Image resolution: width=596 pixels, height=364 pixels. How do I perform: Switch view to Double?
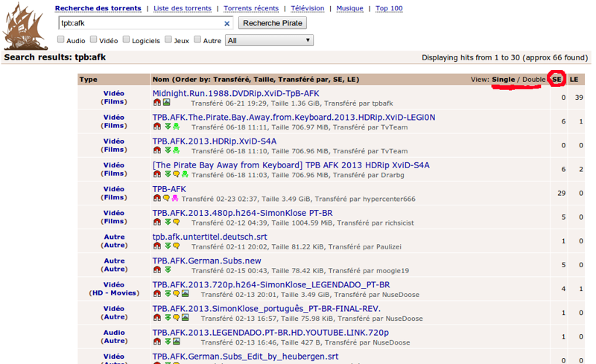pyautogui.click(x=533, y=79)
